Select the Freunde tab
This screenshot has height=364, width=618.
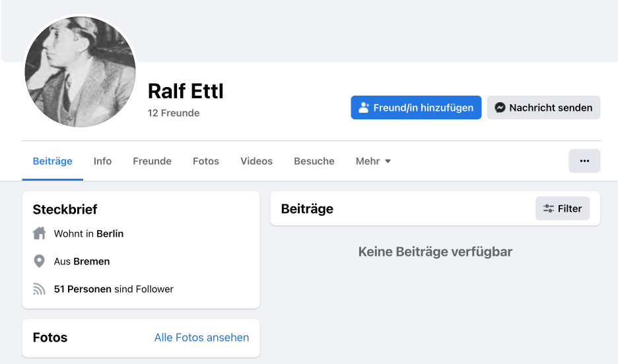(152, 161)
